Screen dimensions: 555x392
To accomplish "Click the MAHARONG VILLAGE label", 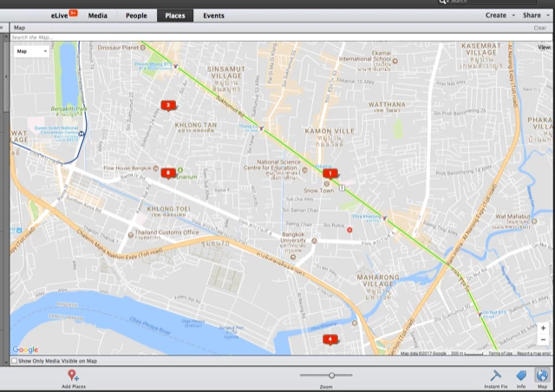I will pyautogui.click(x=378, y=280).
